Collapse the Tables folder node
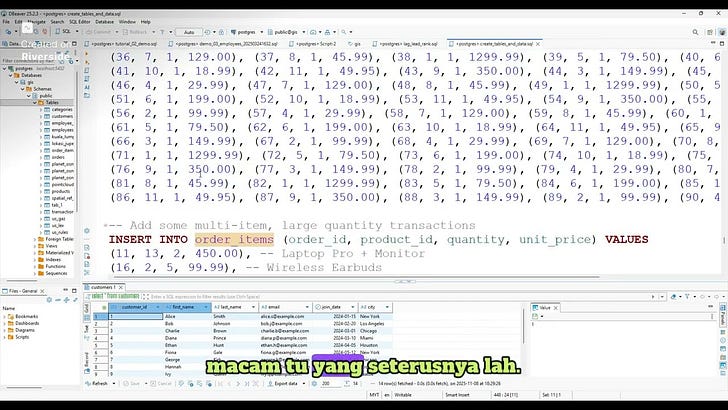728x410 pixels. coord(34,103)
